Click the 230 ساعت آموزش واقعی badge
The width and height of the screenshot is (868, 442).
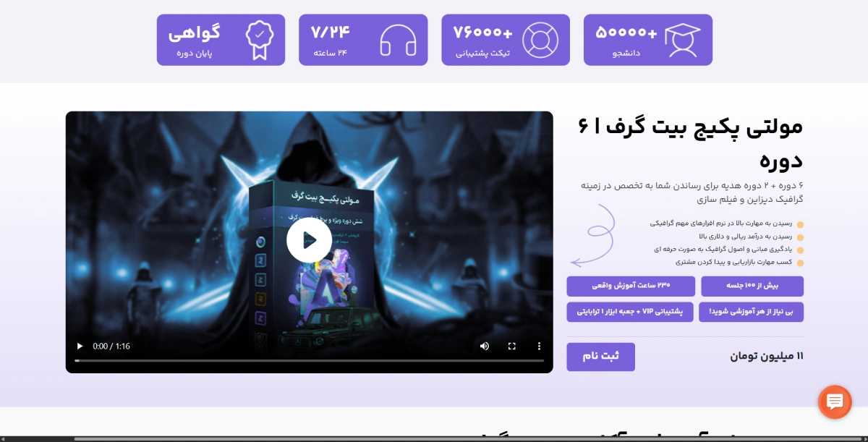coord(631,286)
